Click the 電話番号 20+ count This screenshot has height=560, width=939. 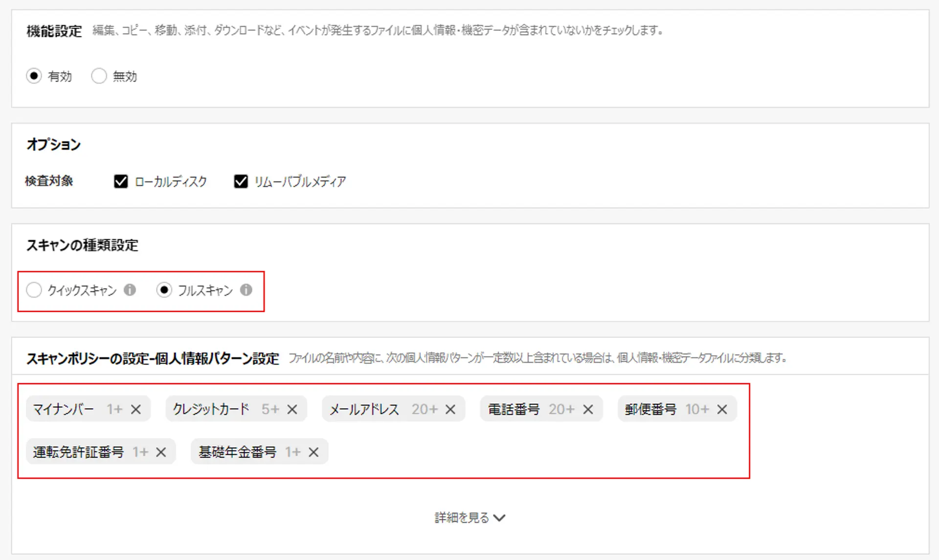(x=561, y=409)
